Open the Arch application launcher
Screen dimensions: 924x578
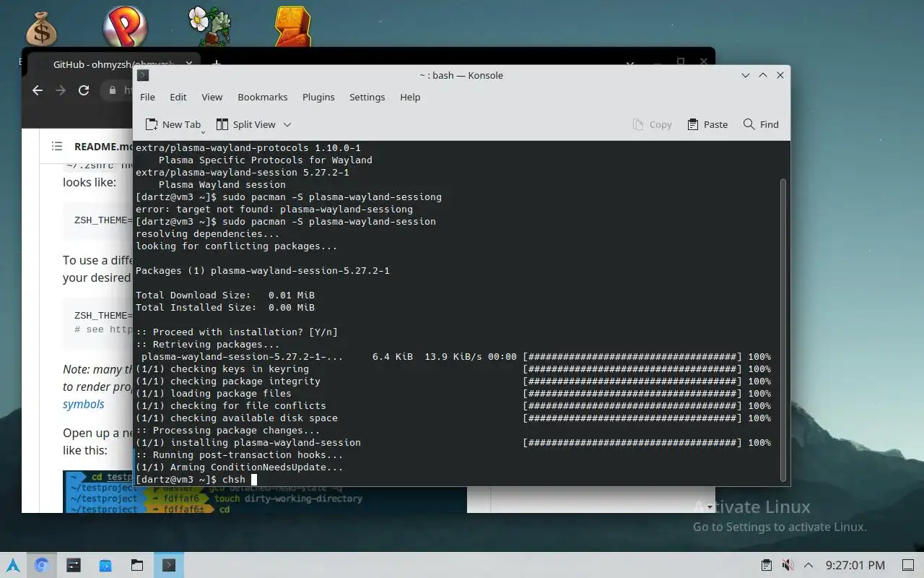13,565
